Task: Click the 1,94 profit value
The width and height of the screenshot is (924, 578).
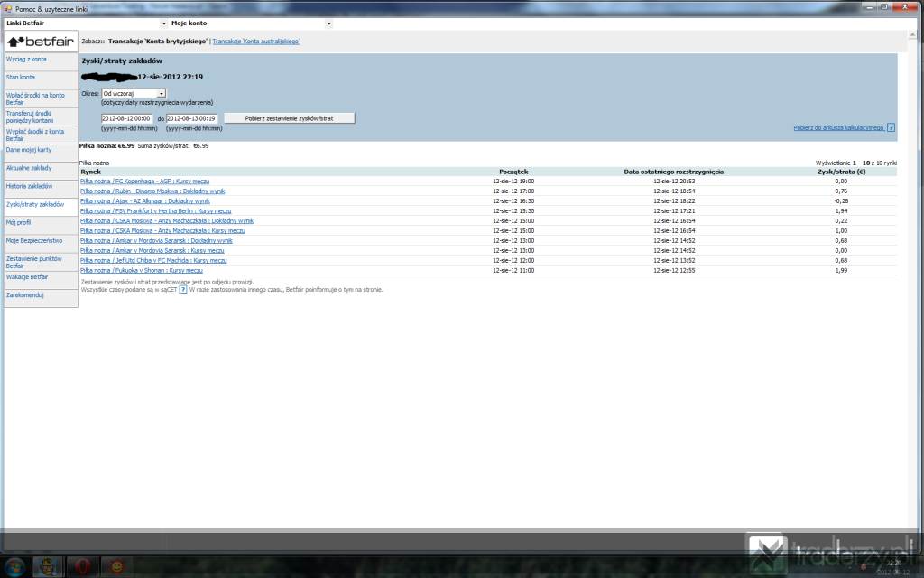Action: click(841, 211)
